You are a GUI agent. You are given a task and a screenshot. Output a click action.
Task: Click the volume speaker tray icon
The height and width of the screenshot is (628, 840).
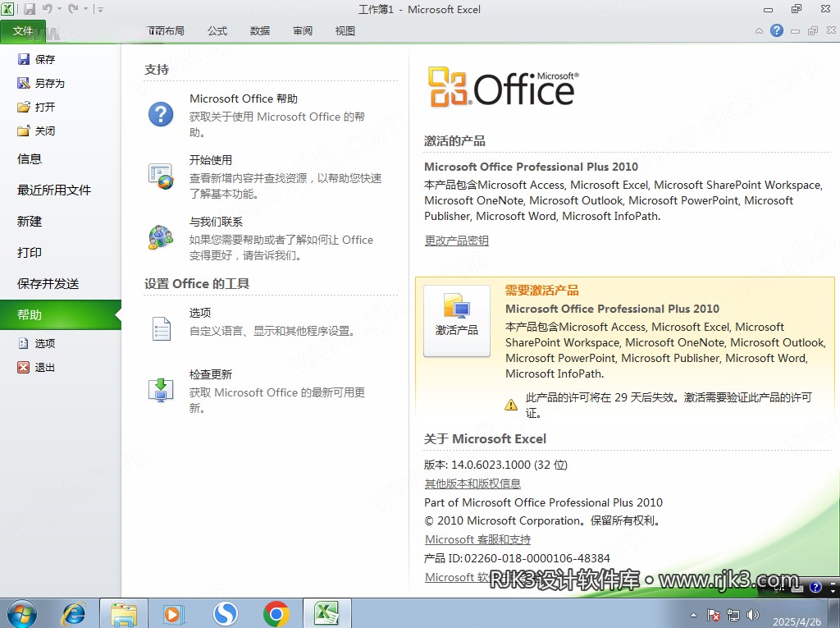click(753, 615)
